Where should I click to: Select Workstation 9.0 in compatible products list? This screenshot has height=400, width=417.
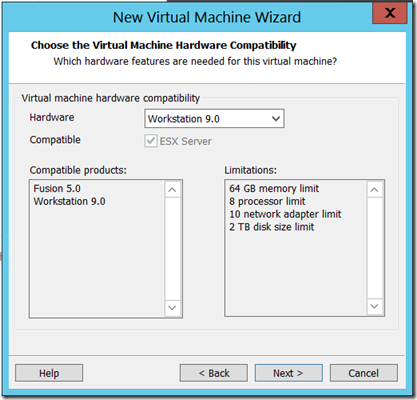pyautogui.click(x=69, y=201)
